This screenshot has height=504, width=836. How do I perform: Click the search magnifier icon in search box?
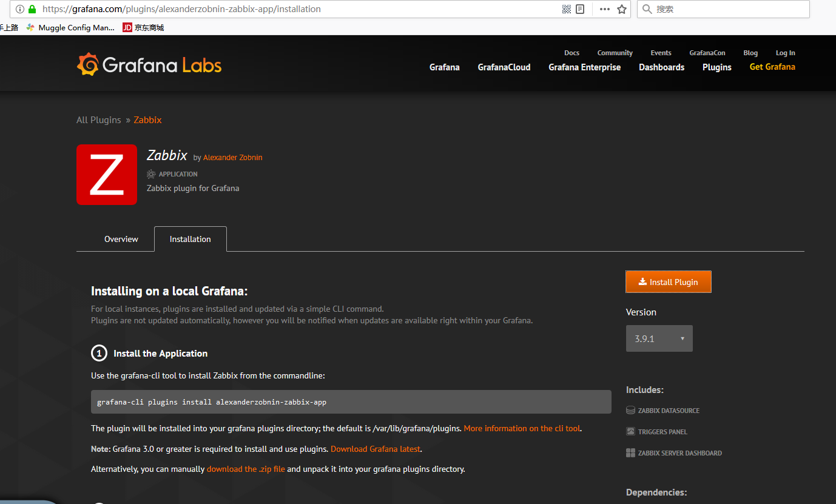[647, 9]
